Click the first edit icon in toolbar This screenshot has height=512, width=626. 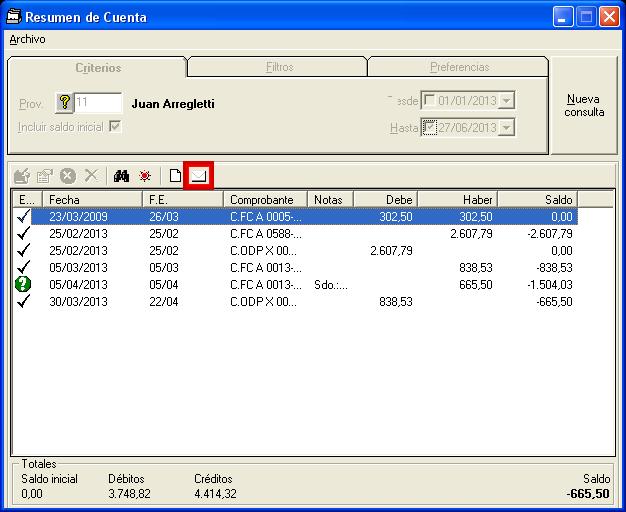[x=22, y=176]
